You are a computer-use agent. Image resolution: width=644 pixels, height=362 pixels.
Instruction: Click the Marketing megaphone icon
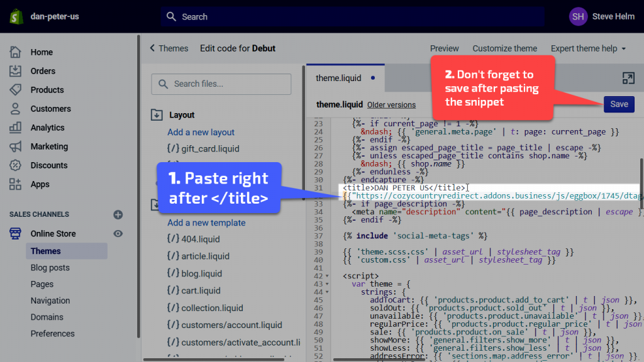pyautogui.click(x=15, y=146)
